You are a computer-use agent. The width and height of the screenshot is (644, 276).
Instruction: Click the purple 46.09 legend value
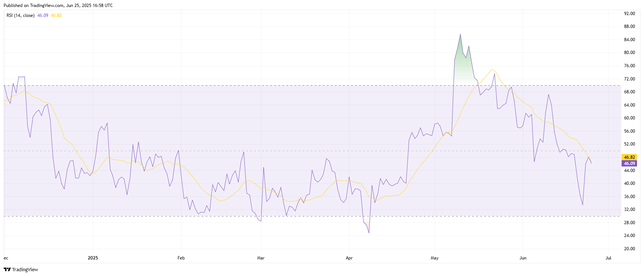pyautogui.click(x=43, y=15)
